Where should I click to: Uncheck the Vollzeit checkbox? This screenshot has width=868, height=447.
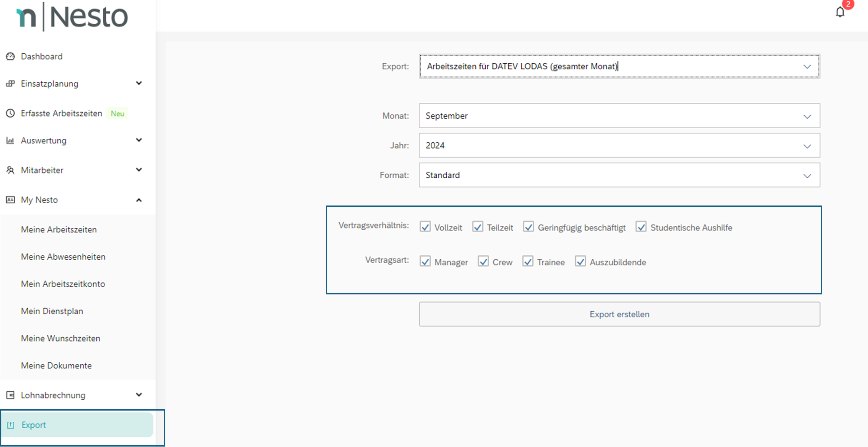[425, 227]
